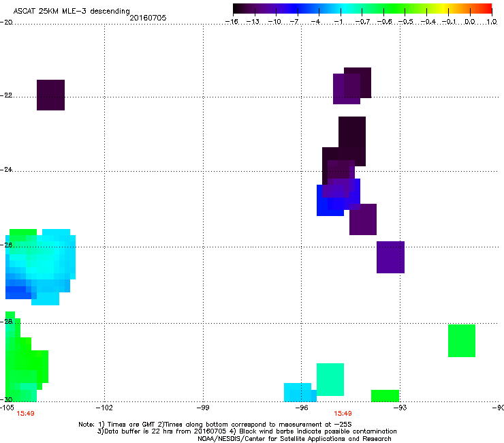This screenshot has width=504, height=443.
Task: Click the -105 longitude axis label
Action: [7, 408]
